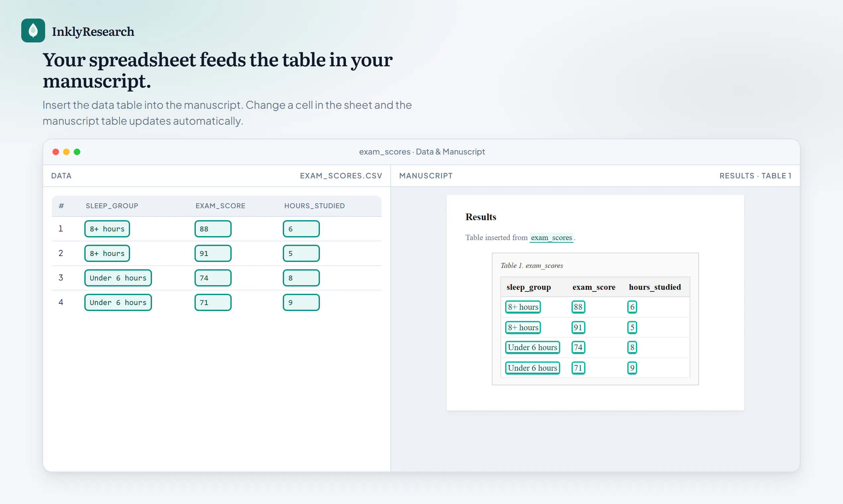Click manuscript hours_studied value 9
The width and height of the screenshot is (843, 504).
632,368
